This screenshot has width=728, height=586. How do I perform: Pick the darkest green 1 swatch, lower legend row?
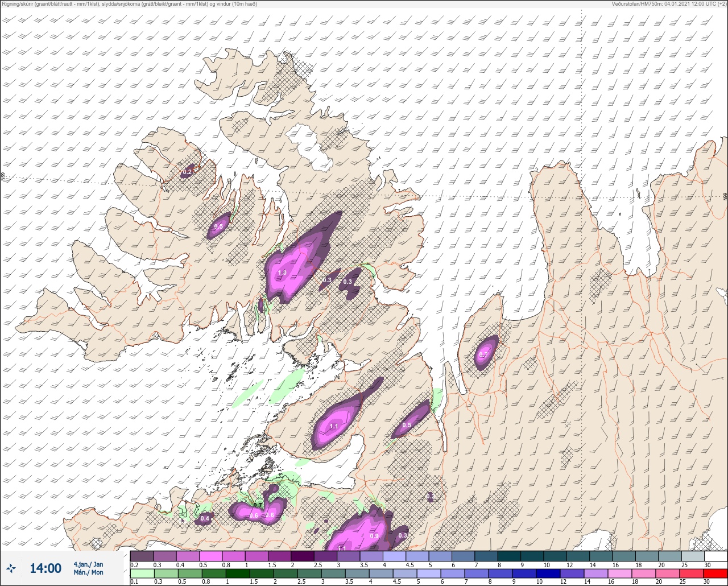point(238,573)
